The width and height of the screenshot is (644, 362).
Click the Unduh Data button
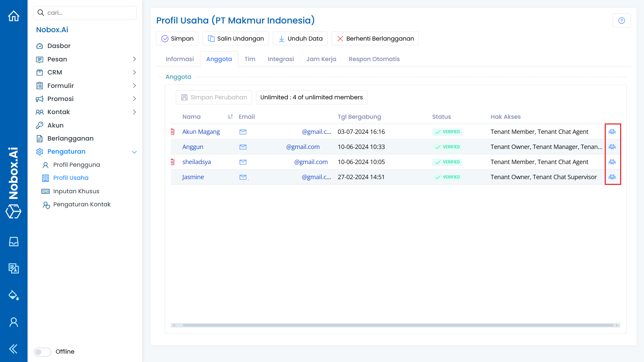(x=300, y=39)
